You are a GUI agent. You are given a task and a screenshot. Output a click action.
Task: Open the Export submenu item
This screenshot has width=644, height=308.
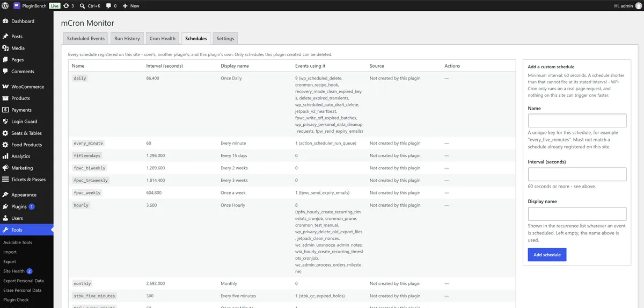tap(10, 262)
